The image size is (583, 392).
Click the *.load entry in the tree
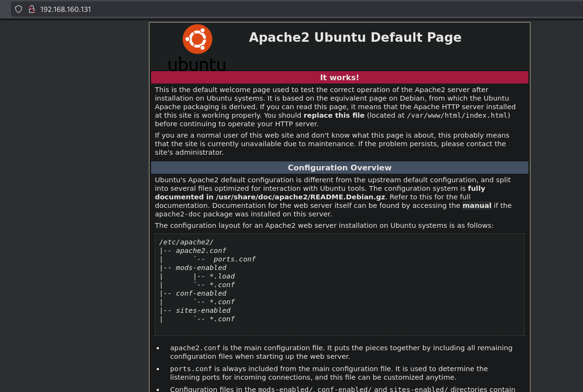[x=222, y=276]
